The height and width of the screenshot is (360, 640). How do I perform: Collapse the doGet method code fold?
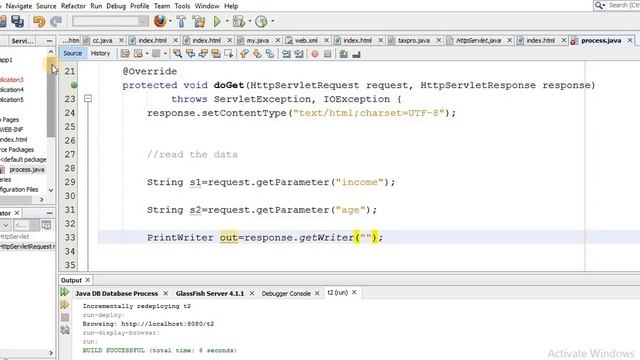click(x=88, y=98)
